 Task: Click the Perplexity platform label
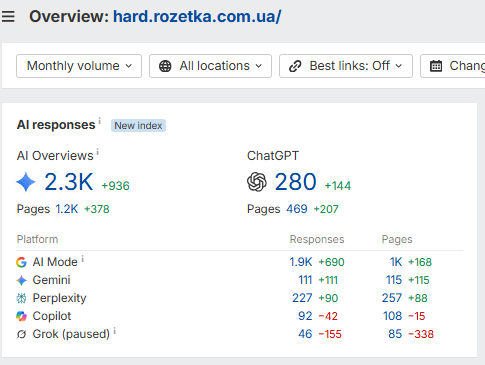tap(59, 298)
